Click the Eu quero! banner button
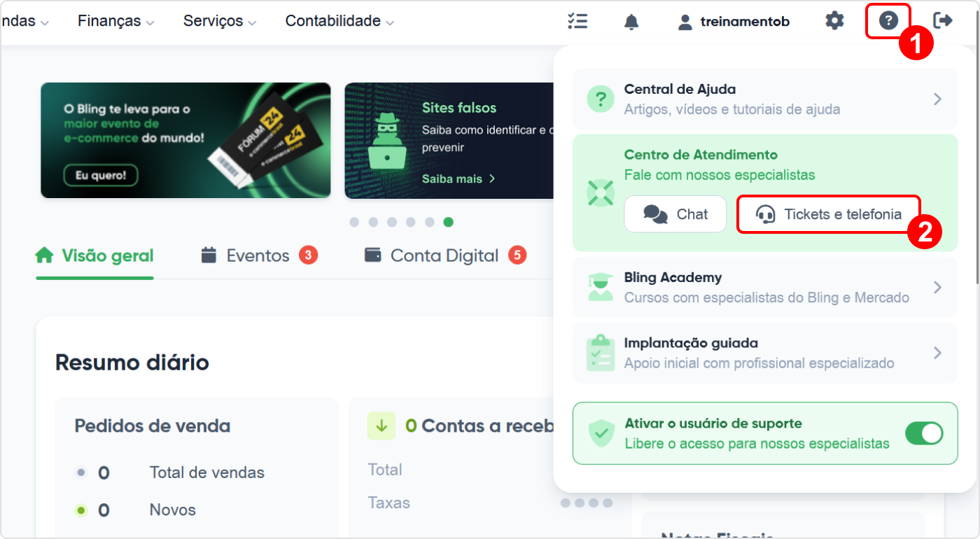 (101, 175)
